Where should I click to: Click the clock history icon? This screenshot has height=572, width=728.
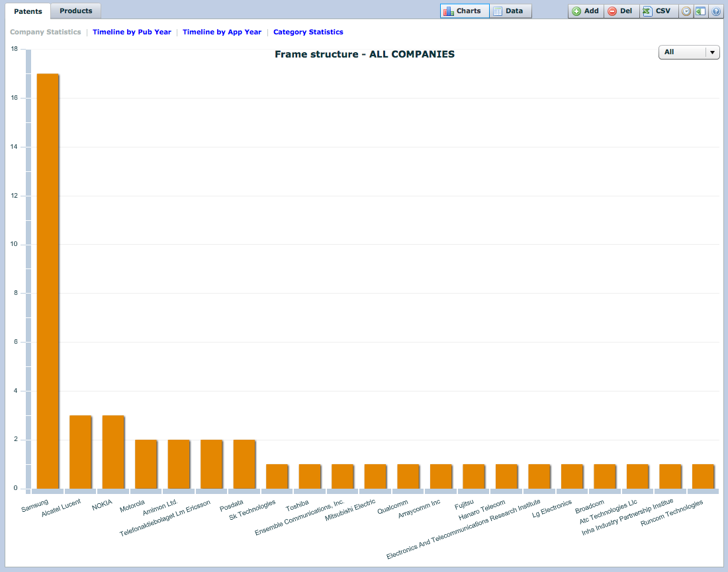pyautogui.click(x=686, y=11)
